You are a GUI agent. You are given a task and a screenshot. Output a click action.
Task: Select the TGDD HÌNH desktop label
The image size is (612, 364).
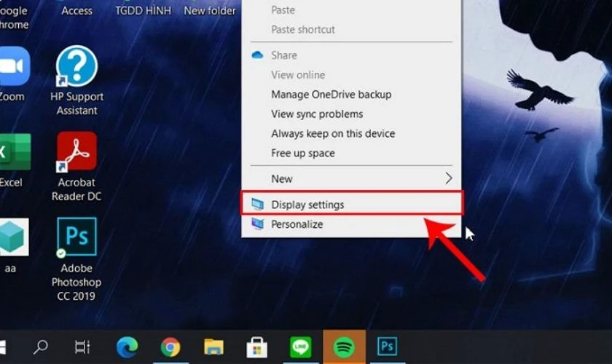point(144,10)
